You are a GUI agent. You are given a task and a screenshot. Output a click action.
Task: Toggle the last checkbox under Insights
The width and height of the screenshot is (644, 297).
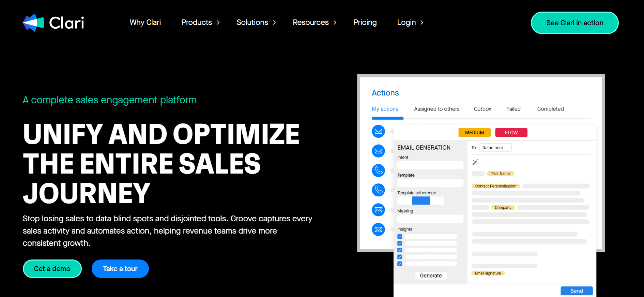400,264
